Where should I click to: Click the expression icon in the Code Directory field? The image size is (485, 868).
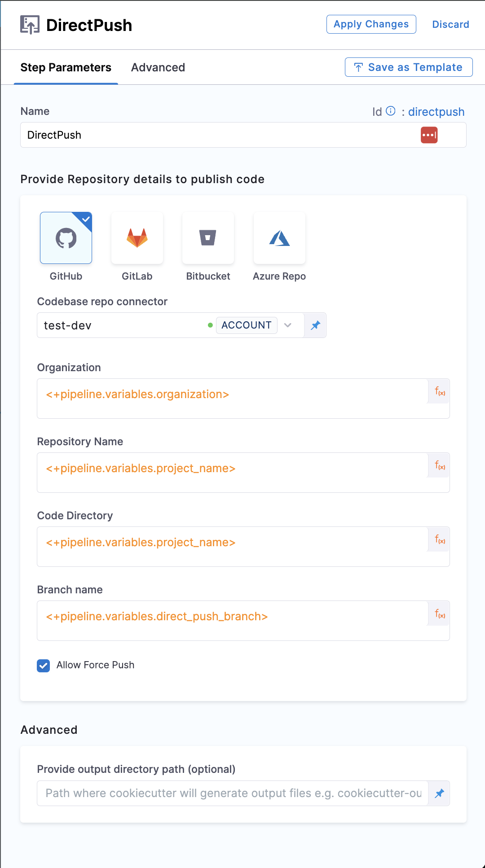point(440,539)
